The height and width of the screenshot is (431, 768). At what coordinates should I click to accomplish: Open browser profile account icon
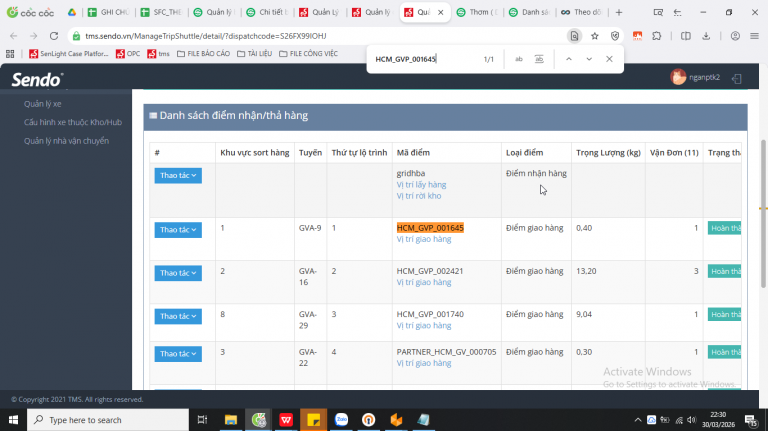[x=735, y=36]
